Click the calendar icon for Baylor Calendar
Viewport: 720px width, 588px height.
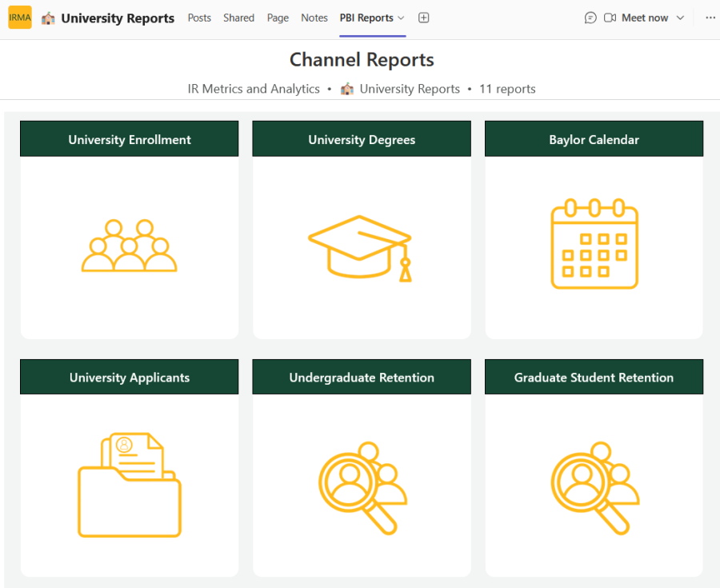tap(594, 244)
